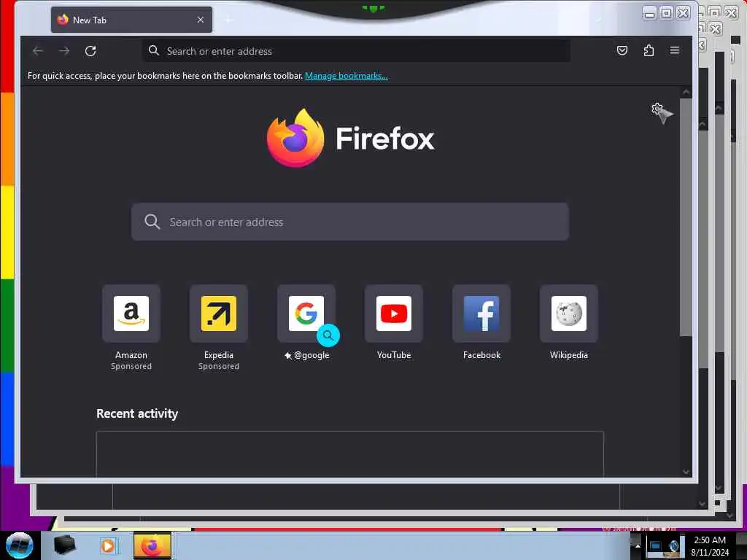Open the Firefox hamburger application menu
747x560 pixels.
tap(675, 50)
